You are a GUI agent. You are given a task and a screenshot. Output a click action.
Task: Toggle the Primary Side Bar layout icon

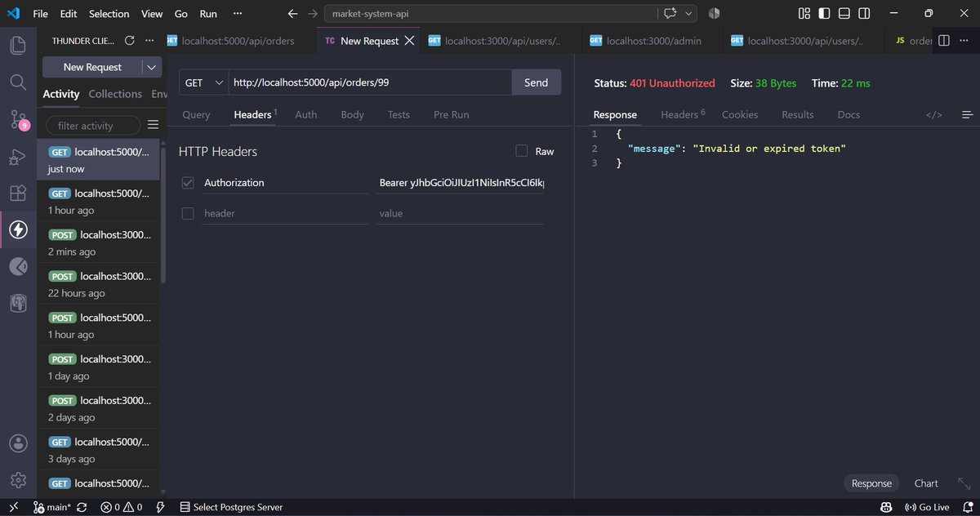825,14
